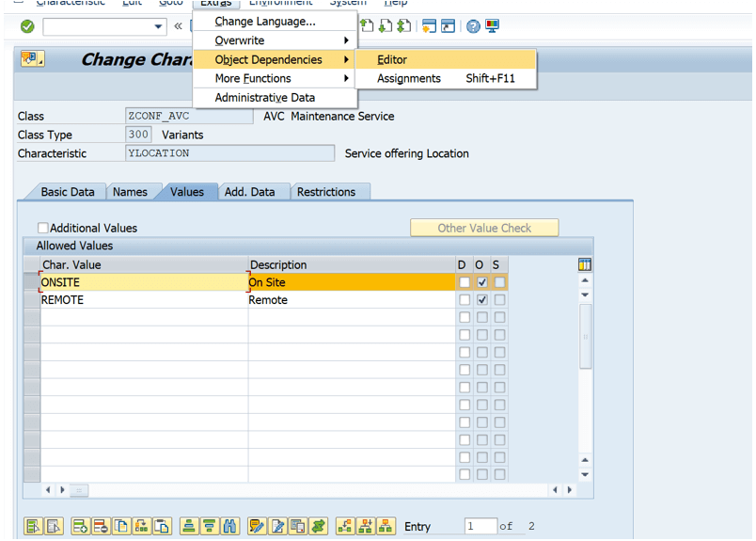Viewport: 756px width, 541px height.
Task: Click the Delete Row red minus icon
Action: click(x=101, y=526)
